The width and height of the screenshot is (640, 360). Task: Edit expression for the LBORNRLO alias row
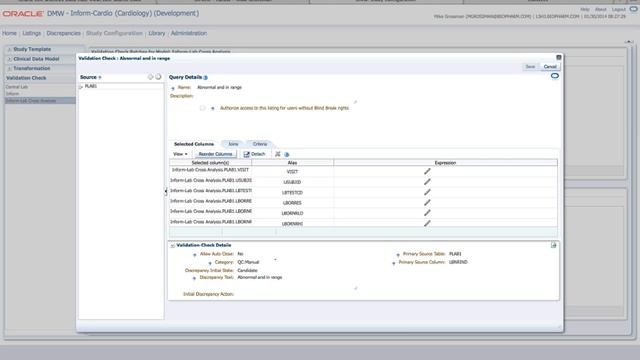click(x=427, y=213)
